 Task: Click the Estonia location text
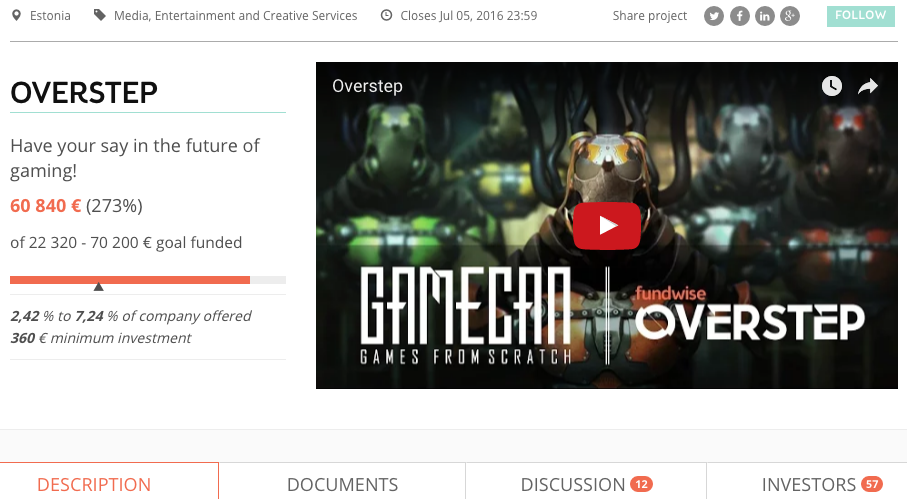click(x=50, y=16)
